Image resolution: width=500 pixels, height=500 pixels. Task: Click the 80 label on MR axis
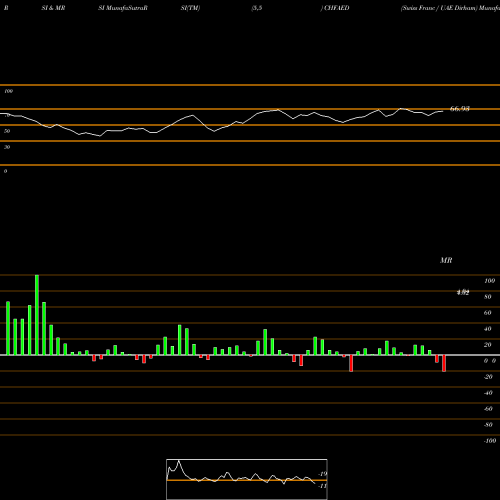(x=488, y=297)
